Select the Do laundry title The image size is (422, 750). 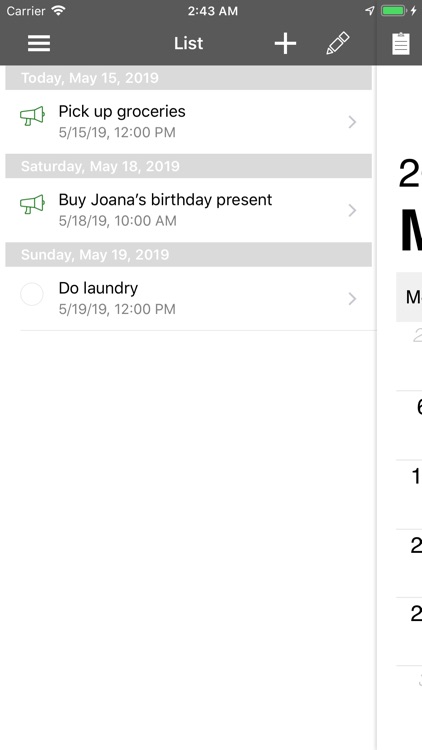click(99, 288)
